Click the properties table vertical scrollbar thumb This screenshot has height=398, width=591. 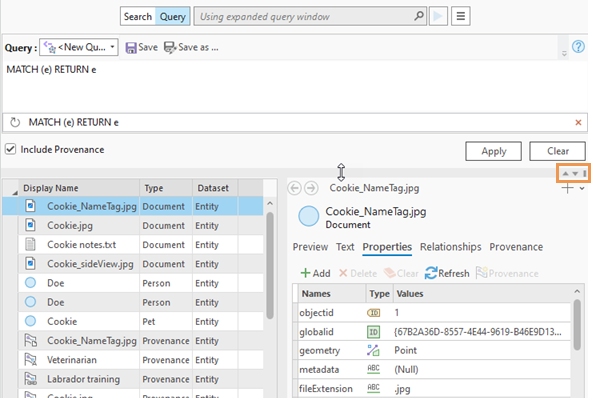point(577,325)
